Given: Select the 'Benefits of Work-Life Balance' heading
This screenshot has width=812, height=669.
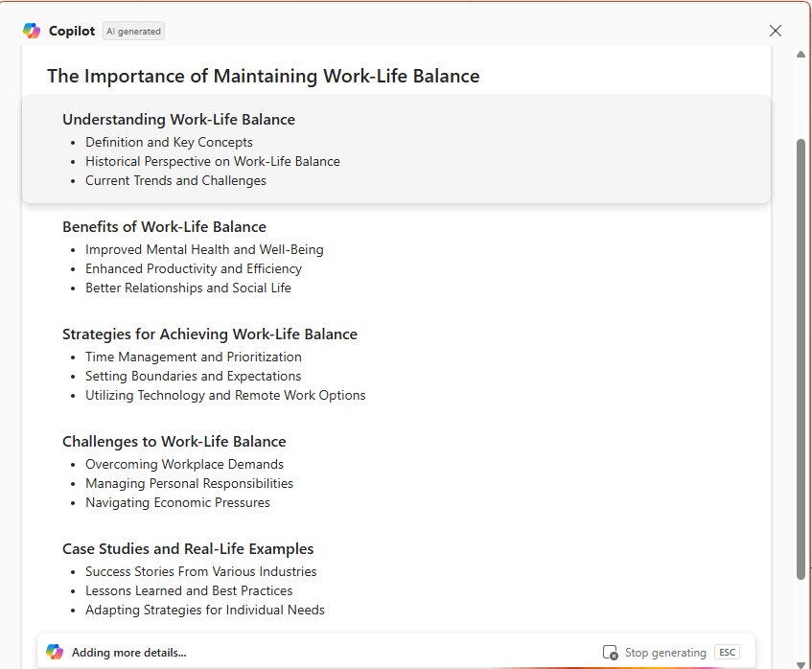Looking at the screenshot, I should coord(164,226).
